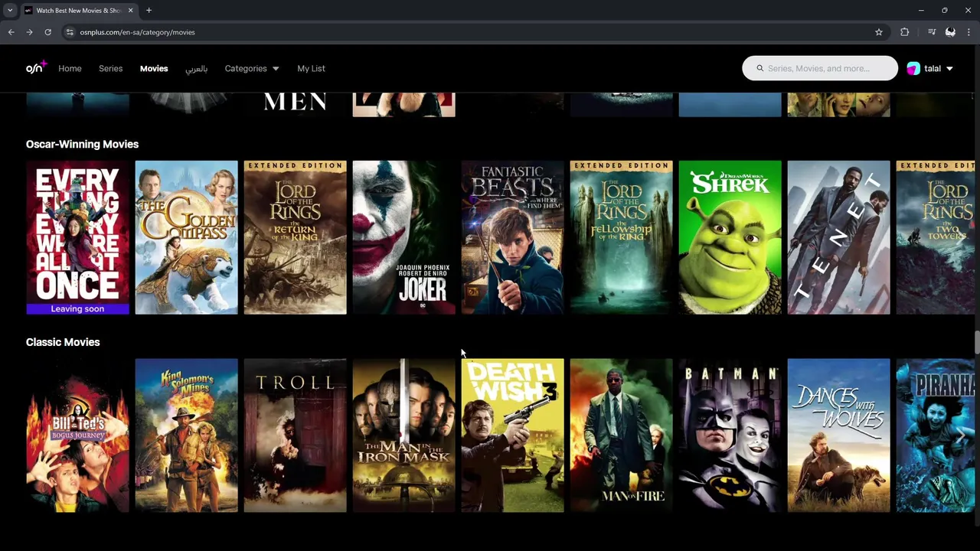Click the search magnifier icon

(x=760, y=68)
